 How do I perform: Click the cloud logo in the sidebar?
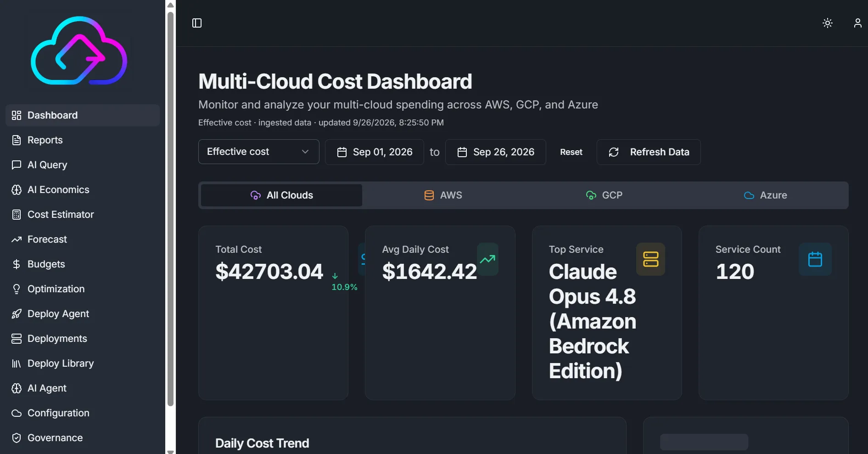click(x=79, y=51)
